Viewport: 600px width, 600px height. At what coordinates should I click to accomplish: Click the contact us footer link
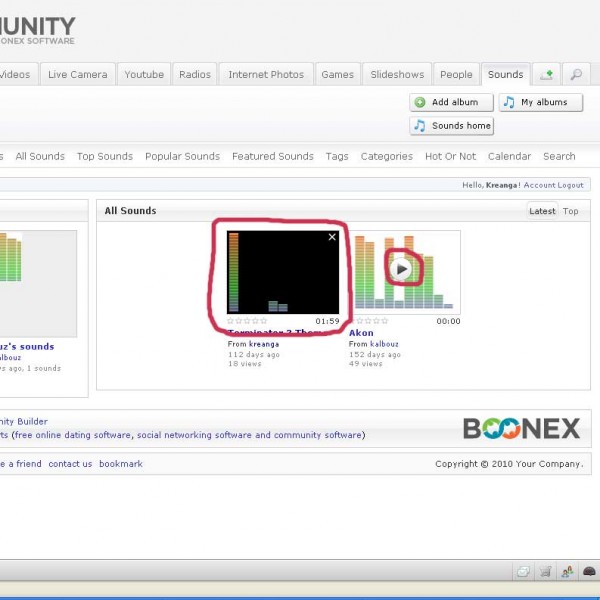(x=70, y=464)
